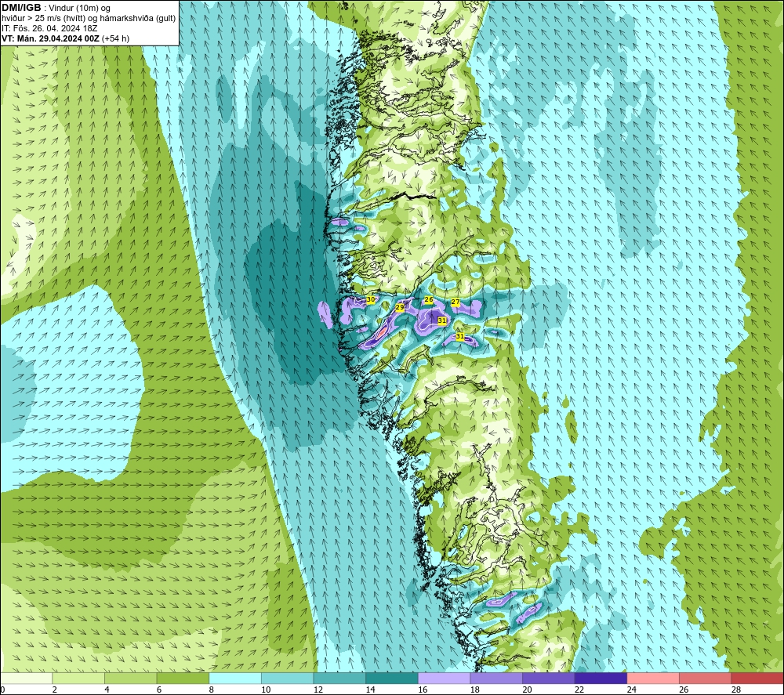This screenshot has height=695, width=784.
Task: Click the yellow gust label 29
Action: 400,307
